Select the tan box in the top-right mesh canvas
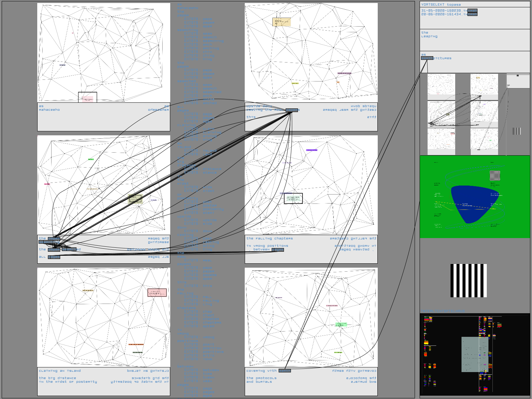The width and height of the screenshot is (532, 399). click(281, 22)
